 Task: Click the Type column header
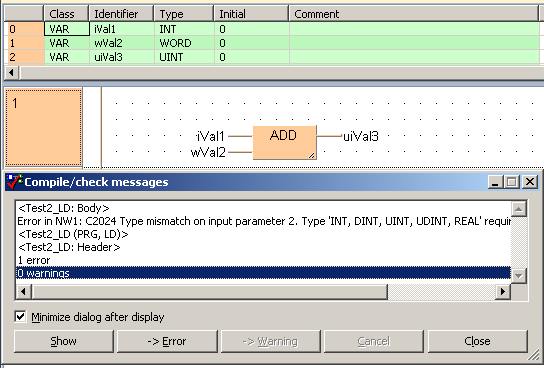click(184, 14)
